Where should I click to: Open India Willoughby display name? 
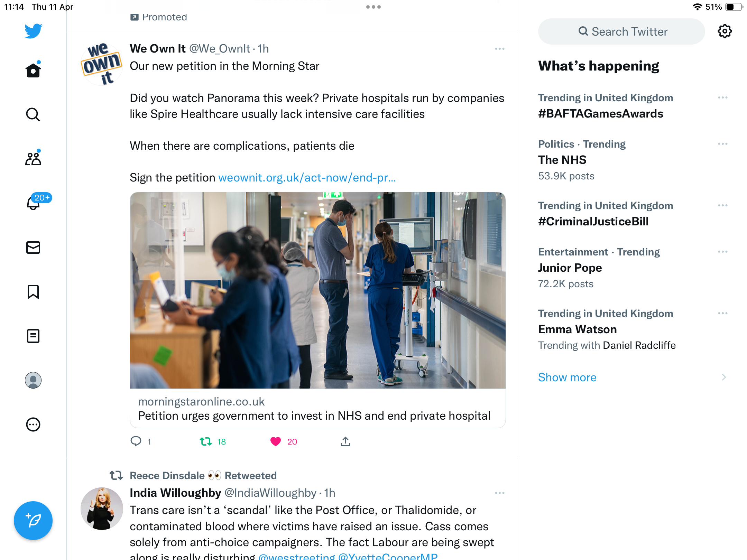(x=175, y=493)
